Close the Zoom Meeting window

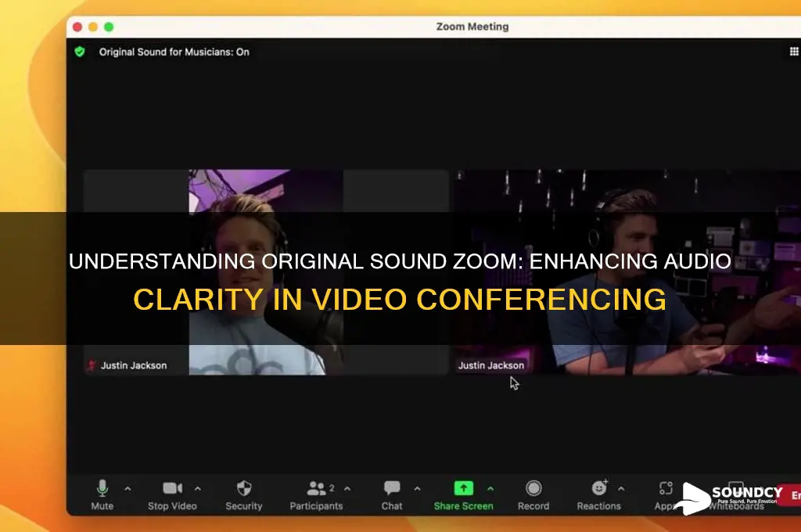pyautogui.click(x=77, y=27)
